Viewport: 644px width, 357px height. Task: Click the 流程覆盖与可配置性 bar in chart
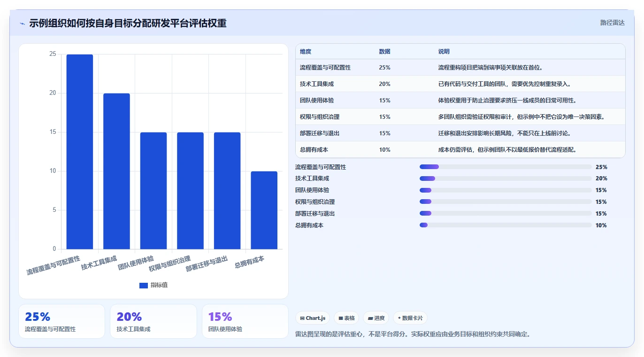(x=80, y=152)
